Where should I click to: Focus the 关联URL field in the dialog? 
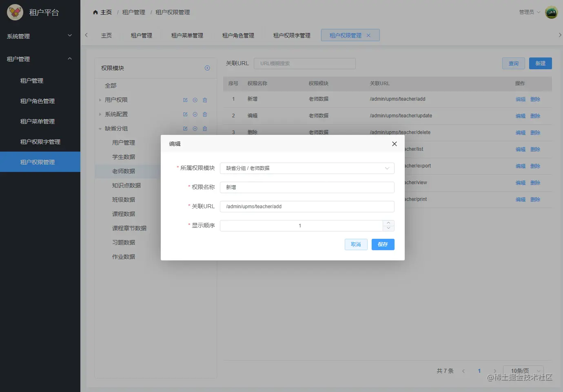[307, 207]
